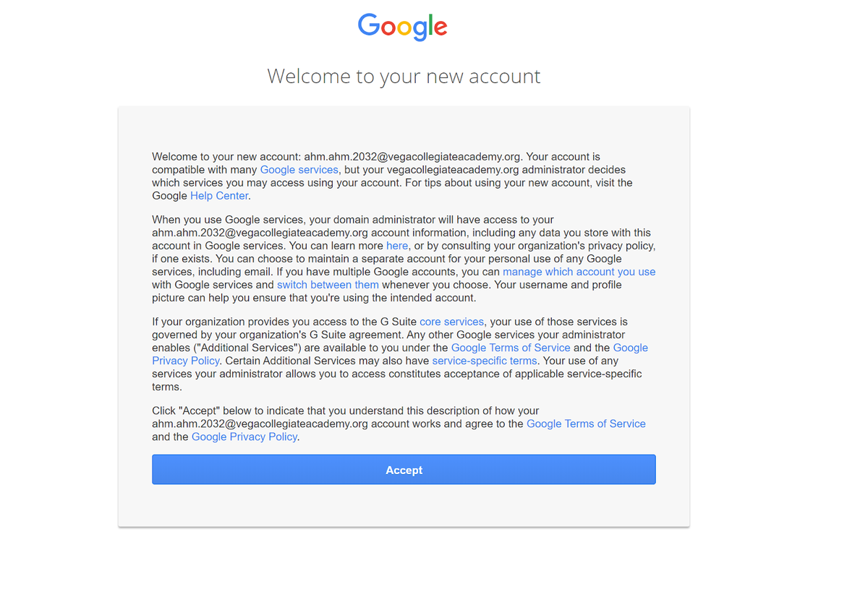The width and height of the screenshot is (868, 600).
Task: Click the 'Welcome to your new account' heading
Action: coord(404,76)
